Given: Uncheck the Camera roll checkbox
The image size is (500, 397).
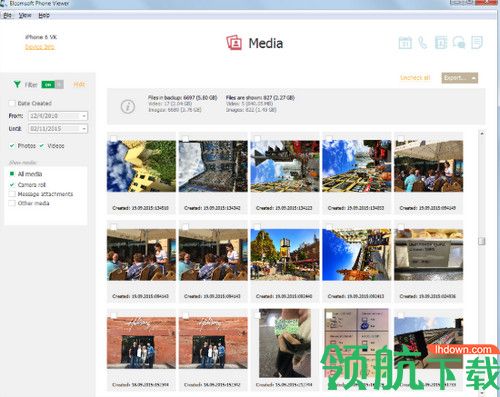Looking at the screenshot, I should coord(12,184).
